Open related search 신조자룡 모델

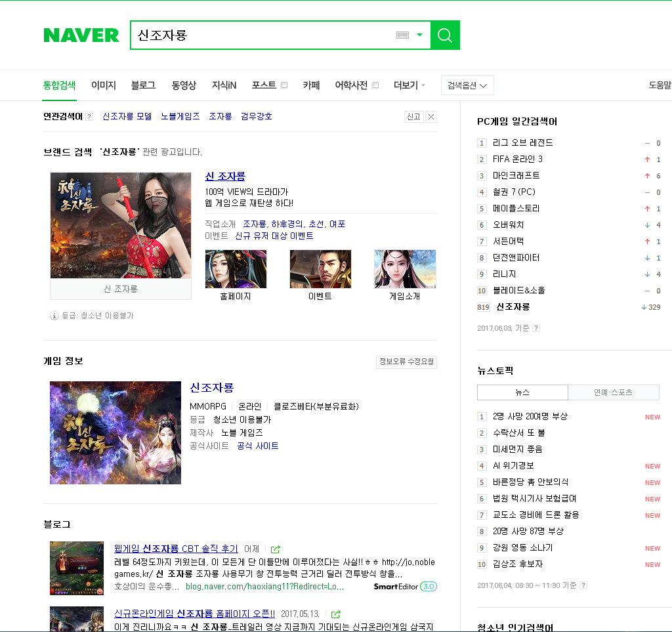click(127, 117)
